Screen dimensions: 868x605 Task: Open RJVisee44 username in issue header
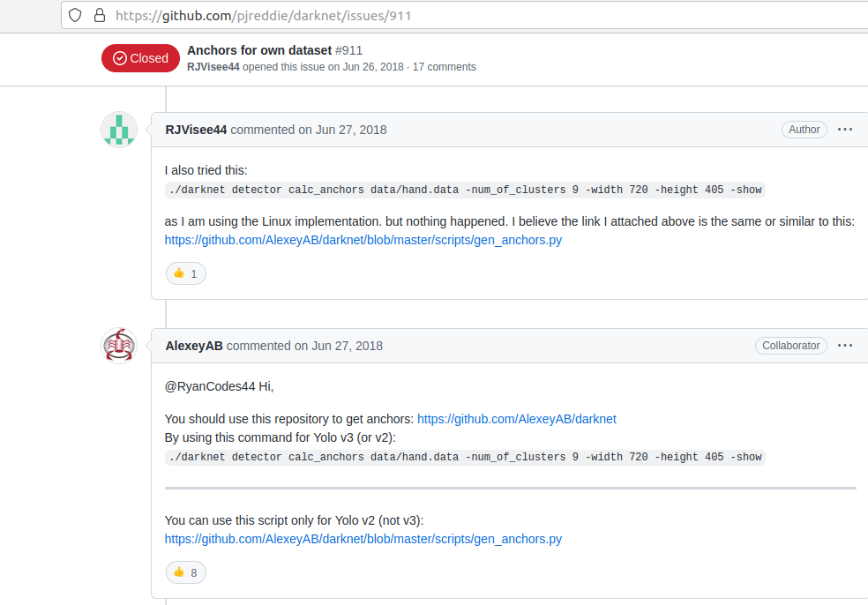(213, 67)
